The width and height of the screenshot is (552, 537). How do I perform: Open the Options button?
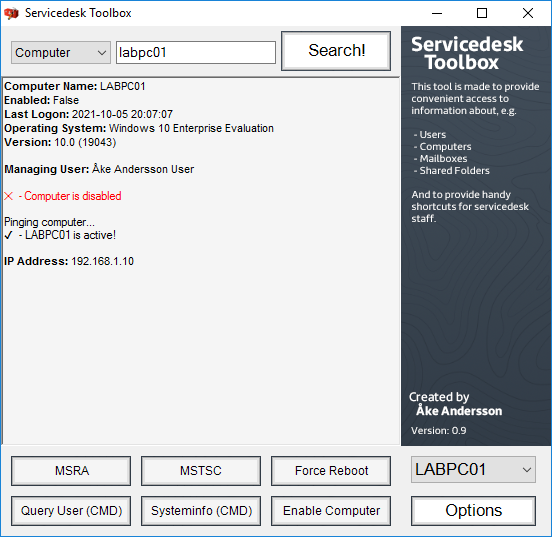pyautogui.click(x=473, y=511)
